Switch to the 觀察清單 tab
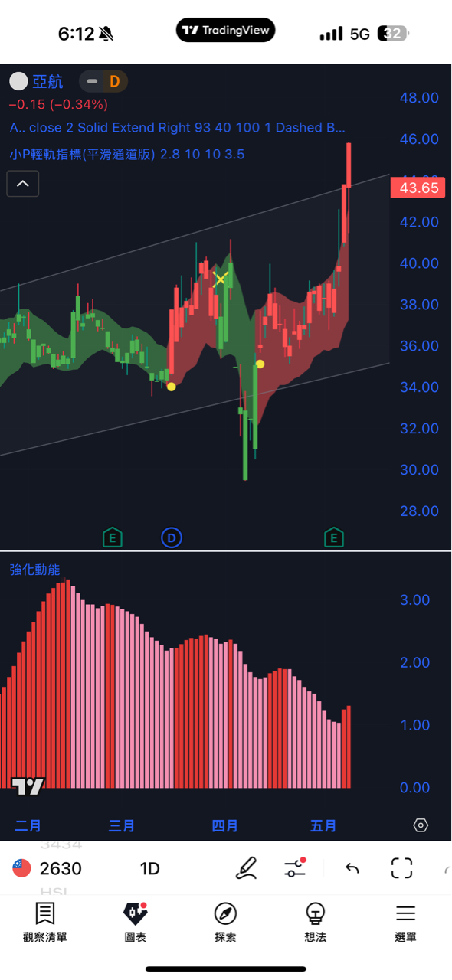452x980 pixels. click(44, 922)
